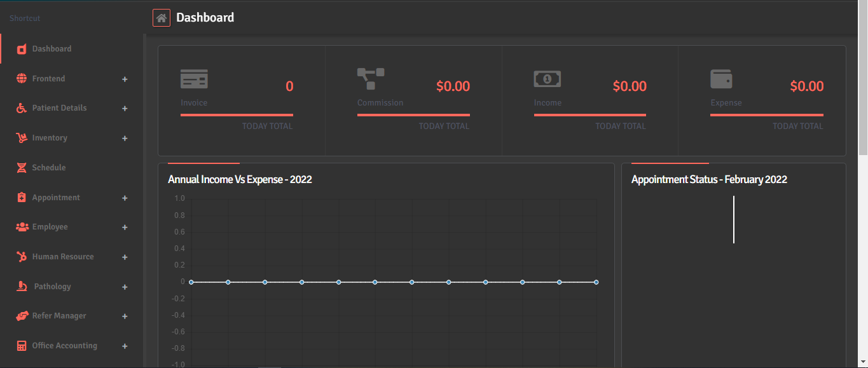This screenshot has height=368, width=868.
Task: Click the Office Accounting calculator icon
Action: (22, 346)
